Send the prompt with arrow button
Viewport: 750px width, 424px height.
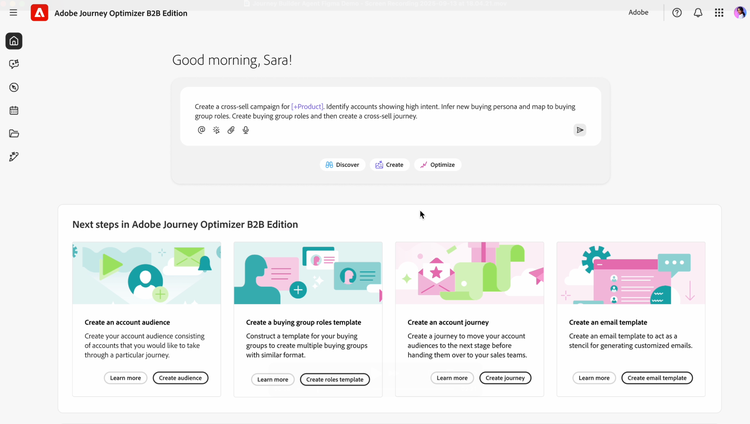(579, 130)
